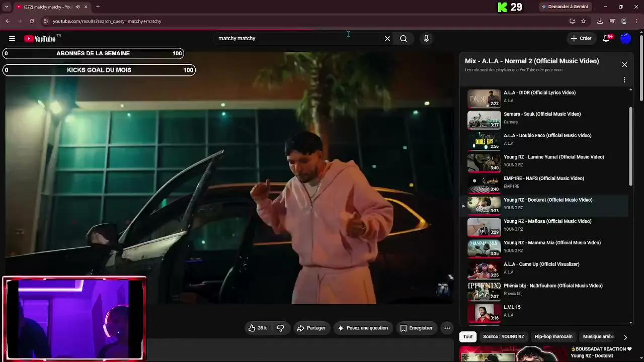
Task: Close the matchy matchy YouTube tab
Action: pyautogui.click(x=86, y=7)
